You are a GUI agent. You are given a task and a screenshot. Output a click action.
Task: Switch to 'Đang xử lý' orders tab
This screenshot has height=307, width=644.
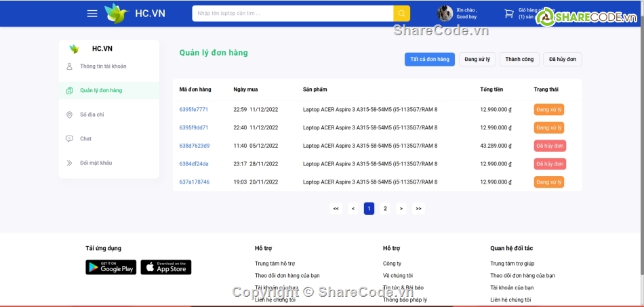coord(477,60)
